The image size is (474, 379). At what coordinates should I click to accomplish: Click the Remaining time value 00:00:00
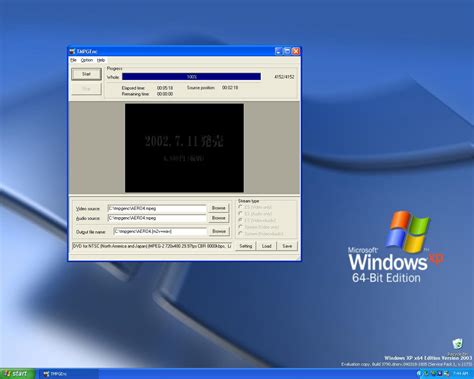click(165, 94)
